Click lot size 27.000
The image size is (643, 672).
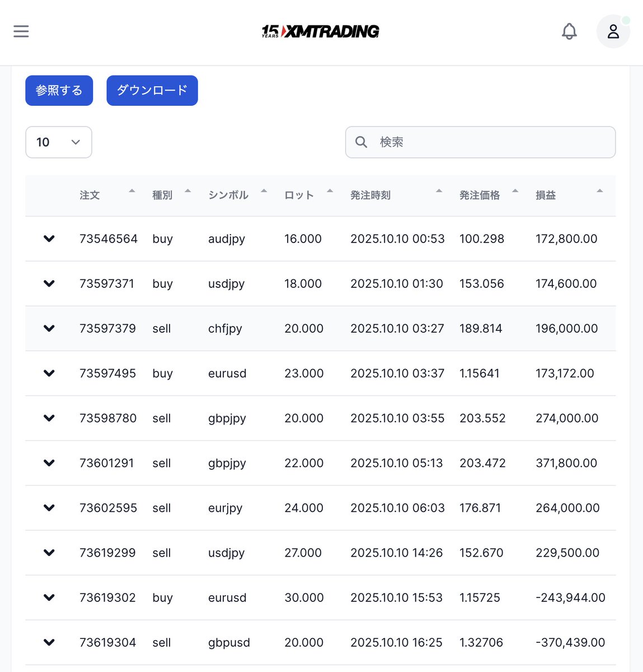click(303, 552)
